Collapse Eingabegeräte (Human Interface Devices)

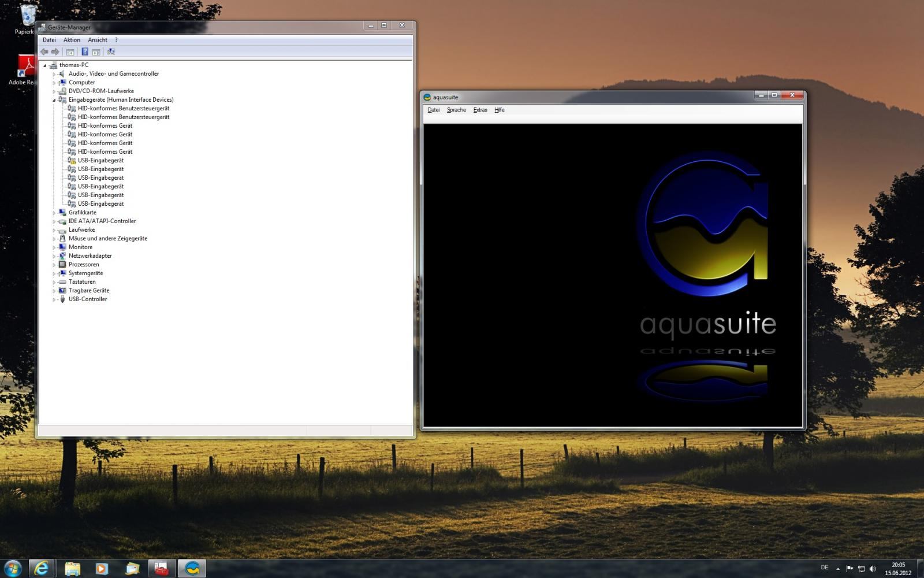pyautogui.click(x=54, y=100)
